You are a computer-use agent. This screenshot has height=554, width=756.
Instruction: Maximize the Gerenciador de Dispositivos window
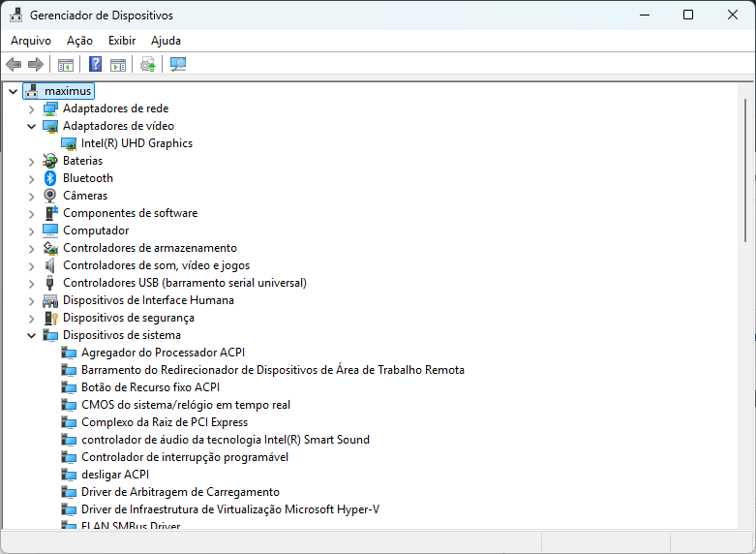(688, 15)
